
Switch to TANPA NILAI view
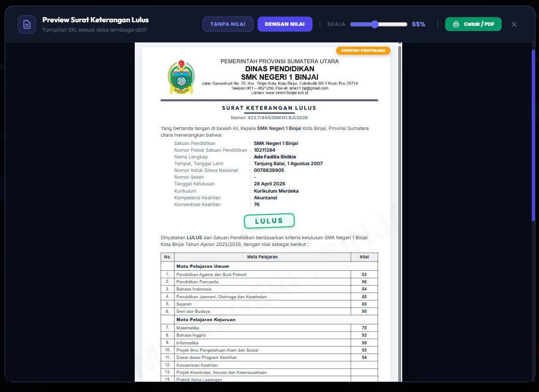pos(228,24)
